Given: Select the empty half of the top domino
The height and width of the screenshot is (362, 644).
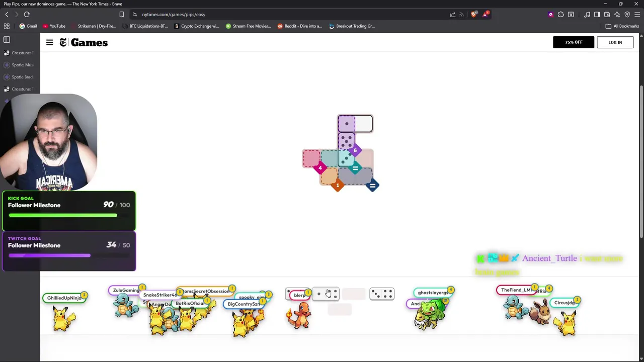Looking at the screenshot, I should [364, 124].
